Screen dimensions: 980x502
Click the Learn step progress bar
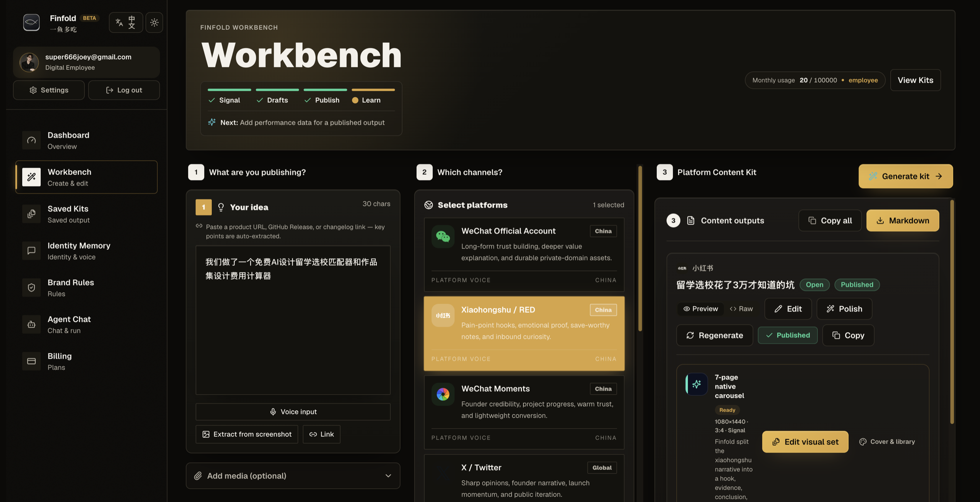373,90
